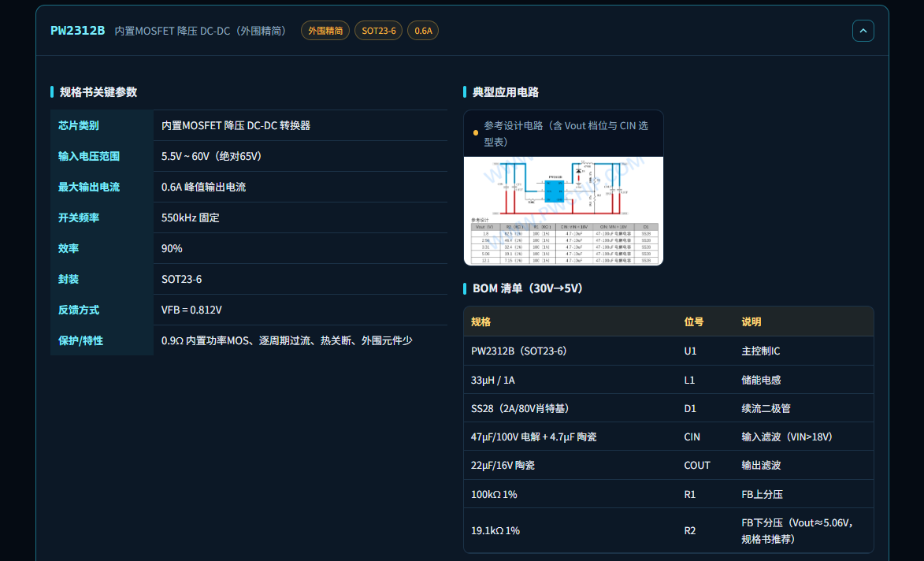Click the 规格 column header in BOM table
This screenshot has width=924, height=561.
point(481,321)
